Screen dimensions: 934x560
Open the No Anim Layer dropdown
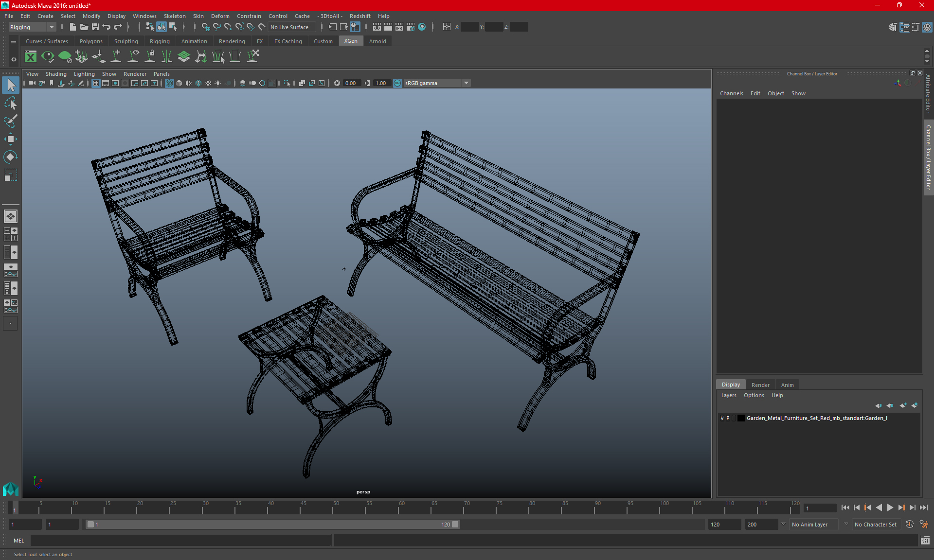(x=814, y=525)
